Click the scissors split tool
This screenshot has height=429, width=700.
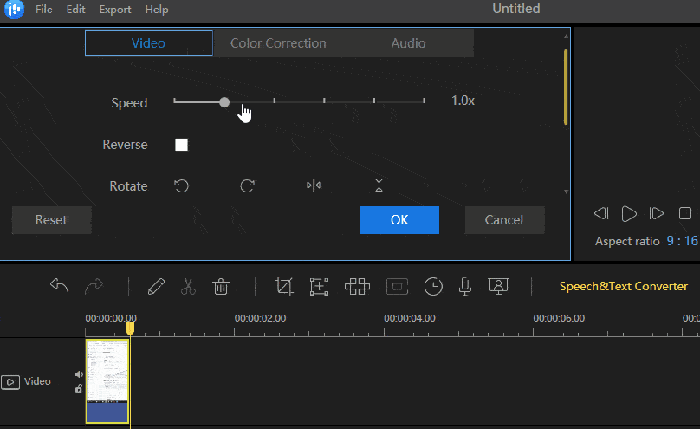click(187, 286)
